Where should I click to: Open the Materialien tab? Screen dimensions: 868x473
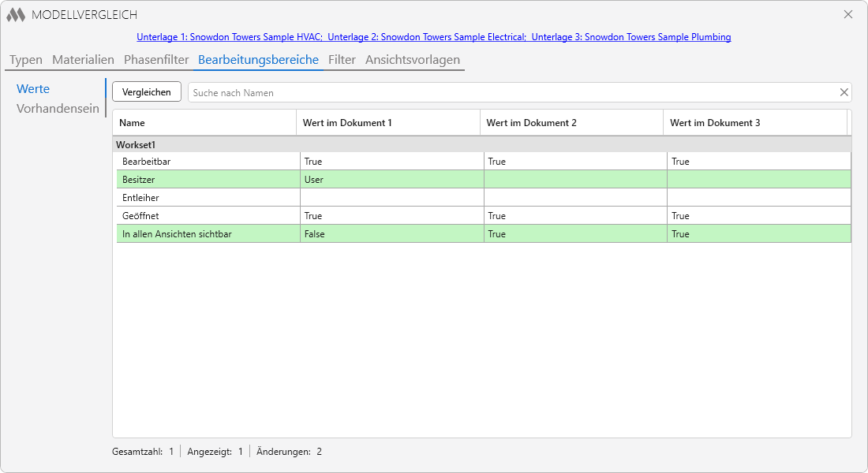tap(83, 60)
